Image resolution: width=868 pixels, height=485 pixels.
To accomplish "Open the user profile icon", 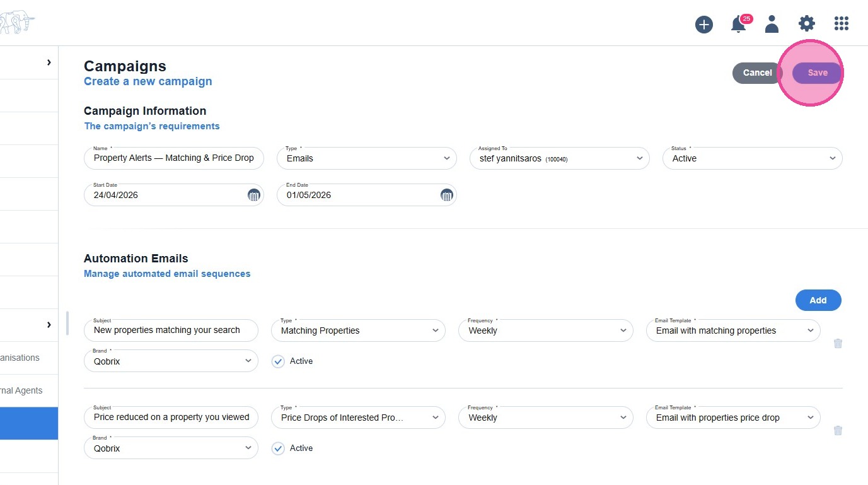I will [x=772, y=25].
